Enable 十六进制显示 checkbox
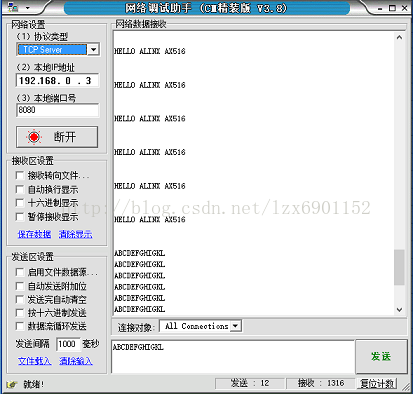 point(20,203)
